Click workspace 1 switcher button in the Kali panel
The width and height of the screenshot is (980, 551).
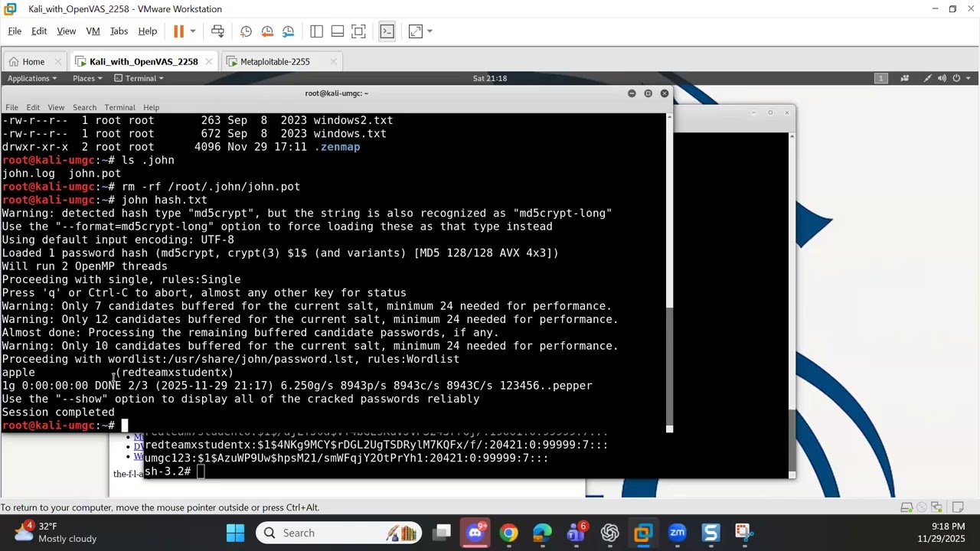(880, 78)
